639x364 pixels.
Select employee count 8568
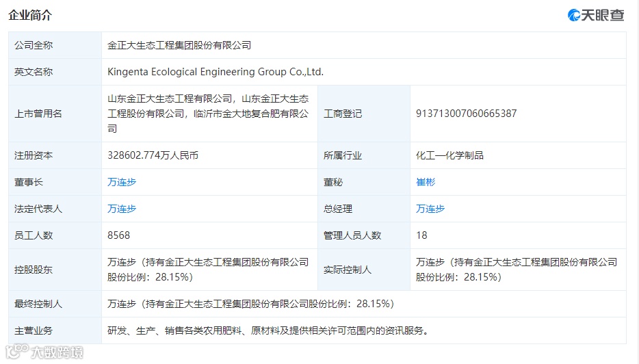pos(118,235)
